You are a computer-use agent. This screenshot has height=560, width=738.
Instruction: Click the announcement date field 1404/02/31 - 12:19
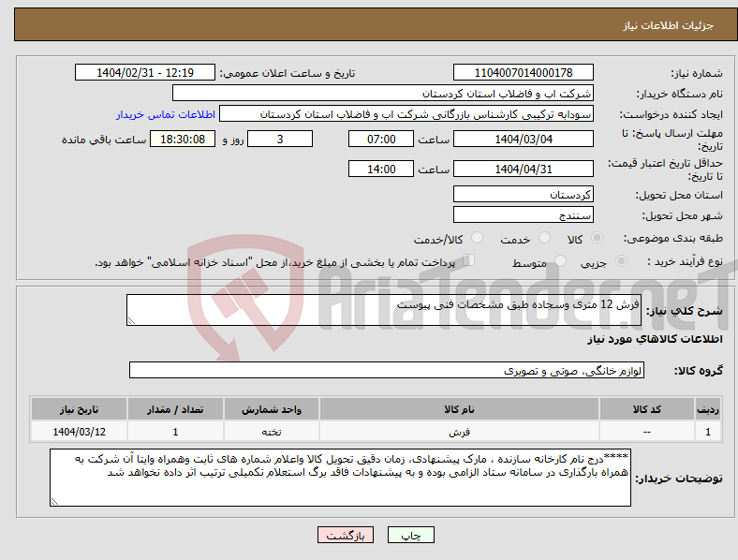pos(145,72)
